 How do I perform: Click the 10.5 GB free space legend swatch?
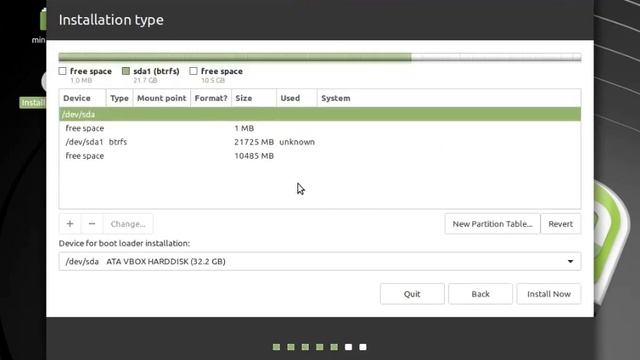pyautogui.click(x=193, y=71)
